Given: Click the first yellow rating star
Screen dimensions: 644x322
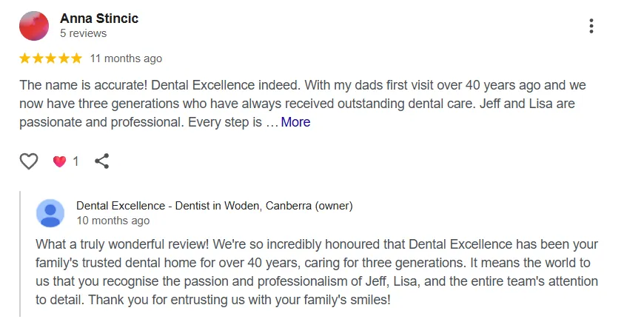Looking at the screenshot, I should pyautogui.click(x=24, y=58).
